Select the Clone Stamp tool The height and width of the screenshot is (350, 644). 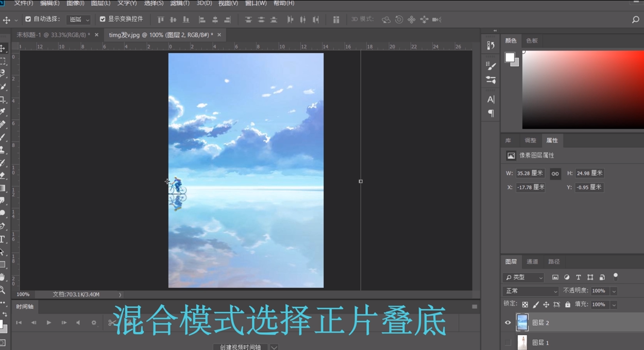[x=3, y=150]
